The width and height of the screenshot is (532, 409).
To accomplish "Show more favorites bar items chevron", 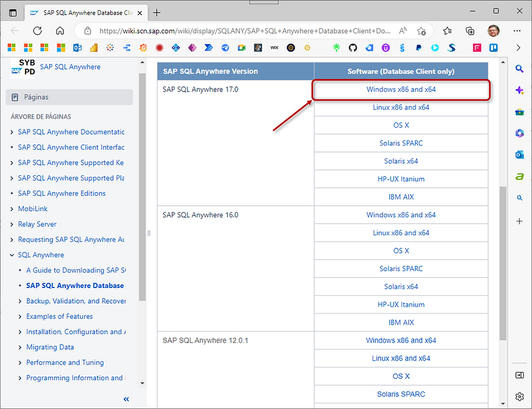I will (x=518, y=48).
